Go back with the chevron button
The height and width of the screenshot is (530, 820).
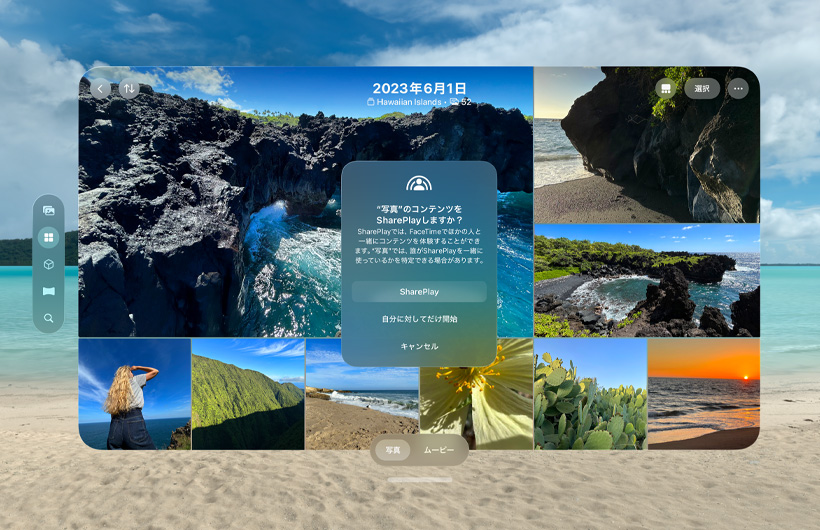[x=100, y=88]
